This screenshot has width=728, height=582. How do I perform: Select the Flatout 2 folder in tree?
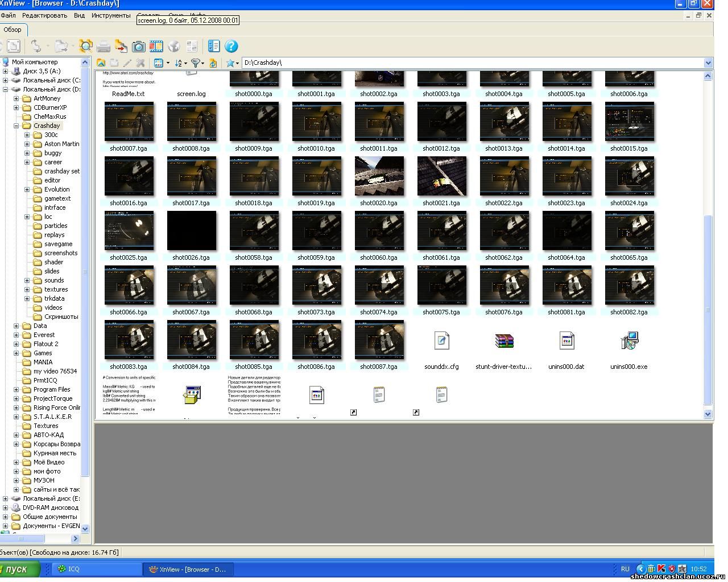[45, 344]
